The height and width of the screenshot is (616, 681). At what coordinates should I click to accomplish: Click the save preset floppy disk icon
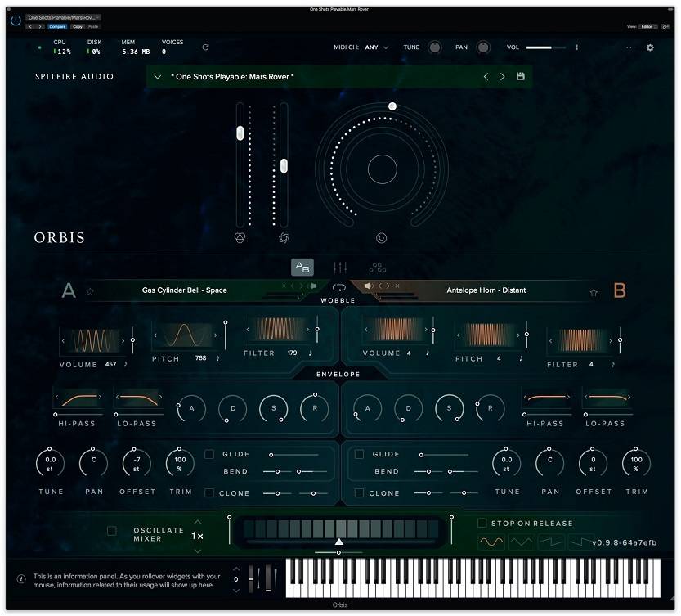click(x=521, y=77)
